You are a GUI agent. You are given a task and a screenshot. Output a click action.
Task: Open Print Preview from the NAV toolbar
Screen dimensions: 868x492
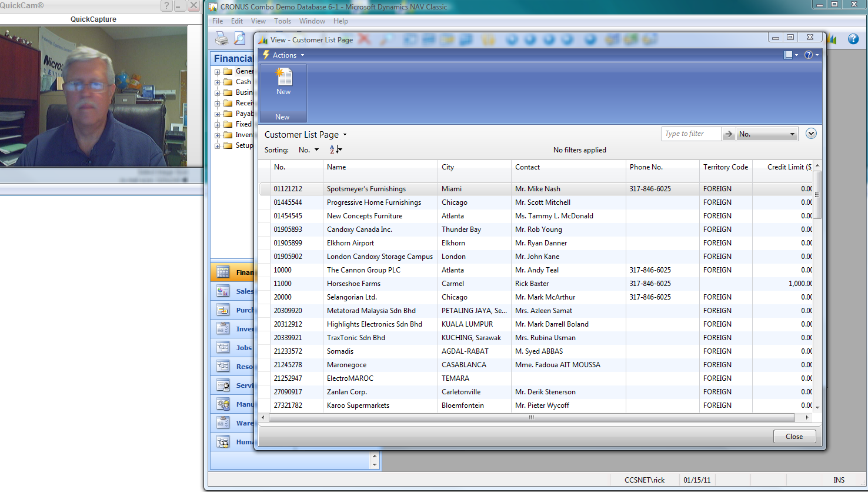(x=239, y=39)
